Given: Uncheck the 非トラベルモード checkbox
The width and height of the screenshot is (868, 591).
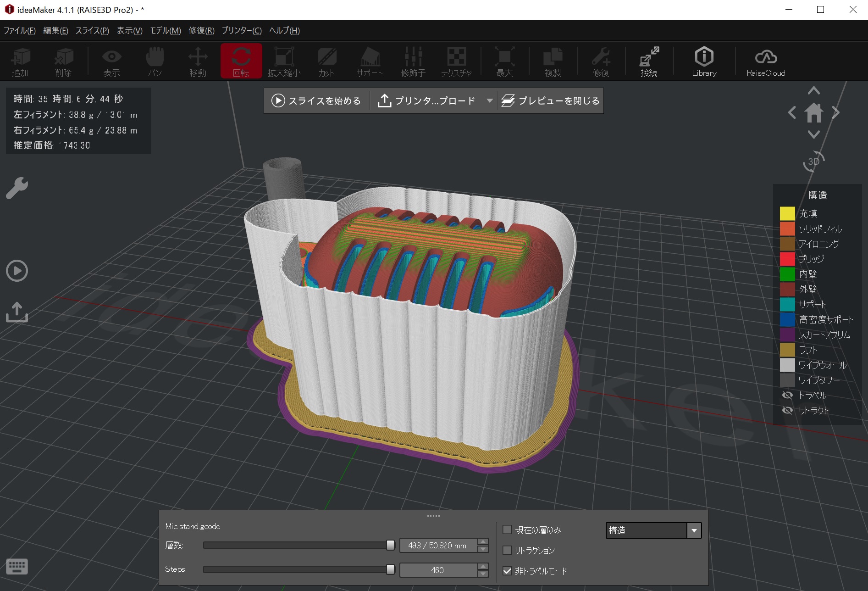Looking at the screenshot, I should click(507, 571).
